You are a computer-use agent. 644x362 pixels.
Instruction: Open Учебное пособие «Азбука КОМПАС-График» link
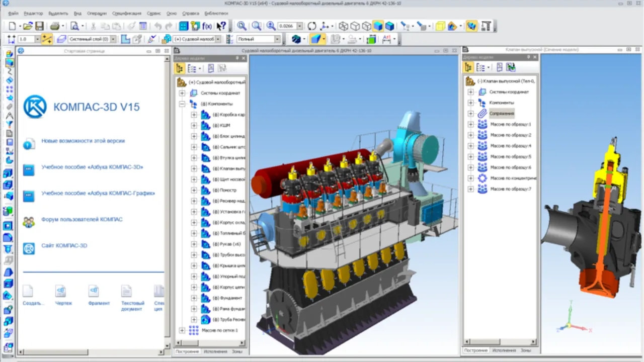(98, 193)
